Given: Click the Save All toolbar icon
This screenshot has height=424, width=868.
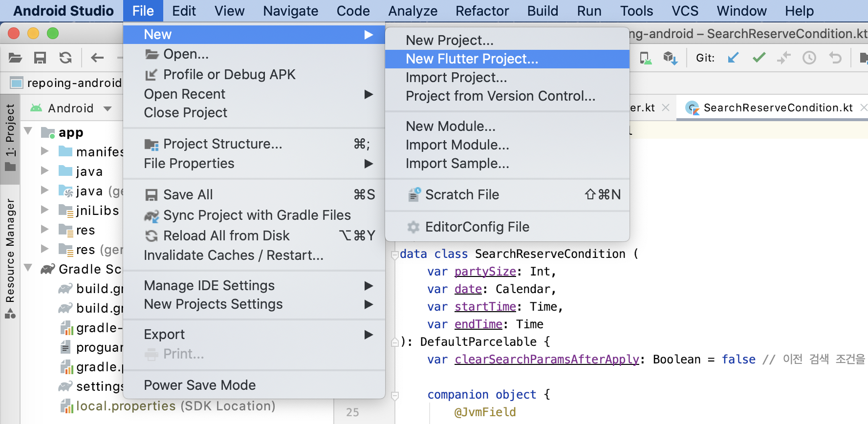Looking at the screenshot, I should click(40, 58).
